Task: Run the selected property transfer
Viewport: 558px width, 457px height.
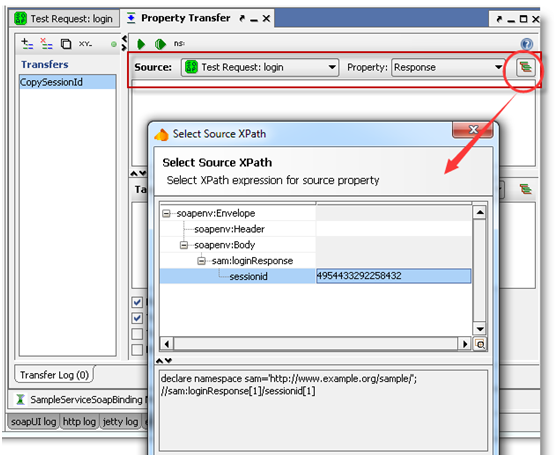Action: pyautogui.click(x=141, y=44)
